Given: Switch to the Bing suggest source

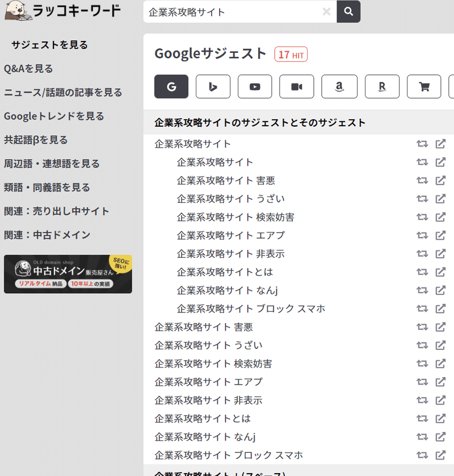Looking at the screenshot, I should (x=213, y=86).
